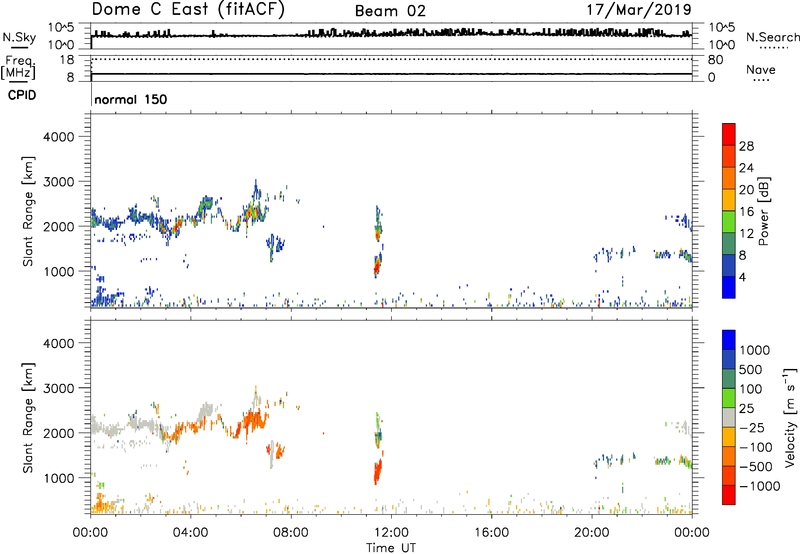Click the "Dome C East (fitACF)" plot title
The width and height of the screenshot is (800, 554).
188,10
